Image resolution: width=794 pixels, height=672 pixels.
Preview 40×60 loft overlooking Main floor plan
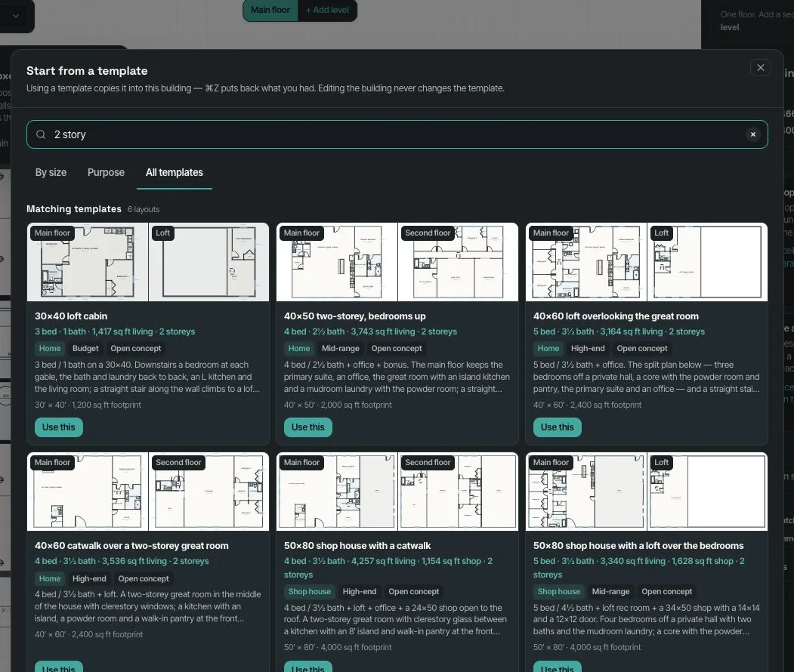[x=586, y=262]
